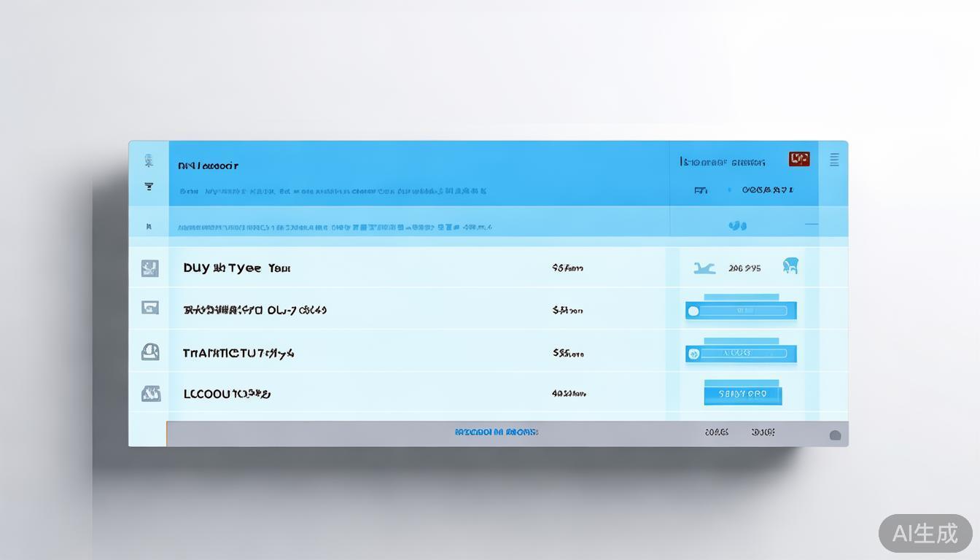Expand the filter funnel in left sidebar
Image resolution: width=980 pixels, height=560 pixels.
(x=149, y=187)
